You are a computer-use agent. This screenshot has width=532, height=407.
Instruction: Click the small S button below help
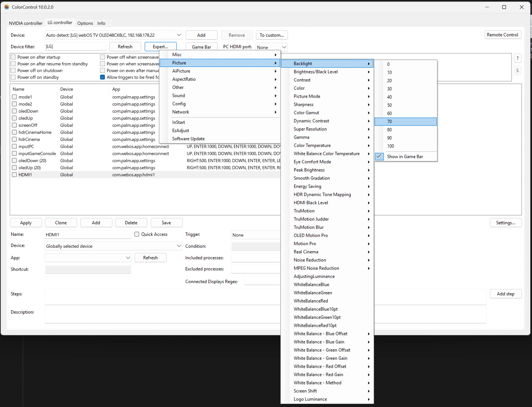518,71
